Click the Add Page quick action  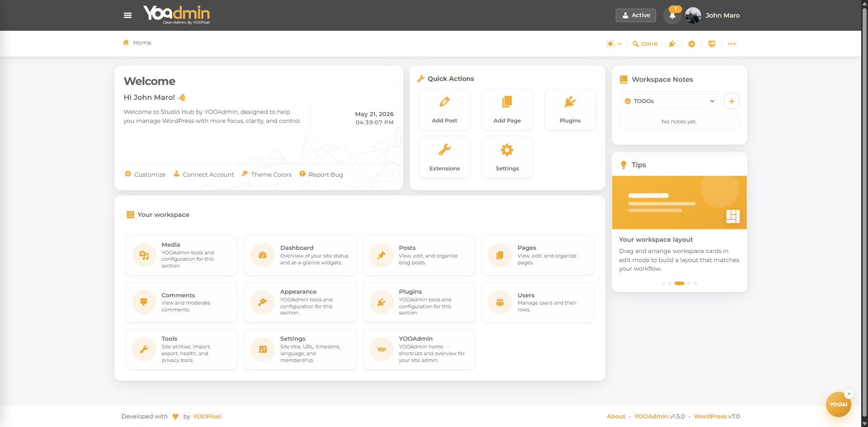pos(507,109)
